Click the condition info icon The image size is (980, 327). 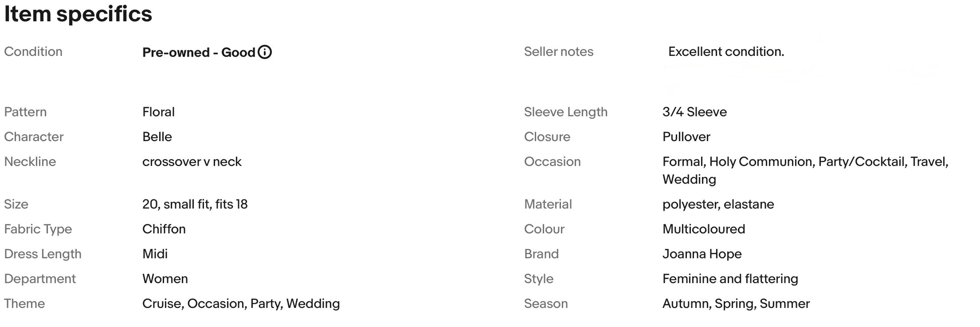coord(264,52)
